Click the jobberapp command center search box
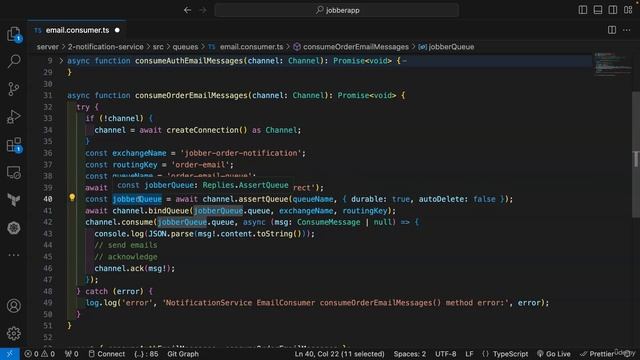The width and height of the screenshot is (640, 360). pyautogui.click(x=337, y=10)
